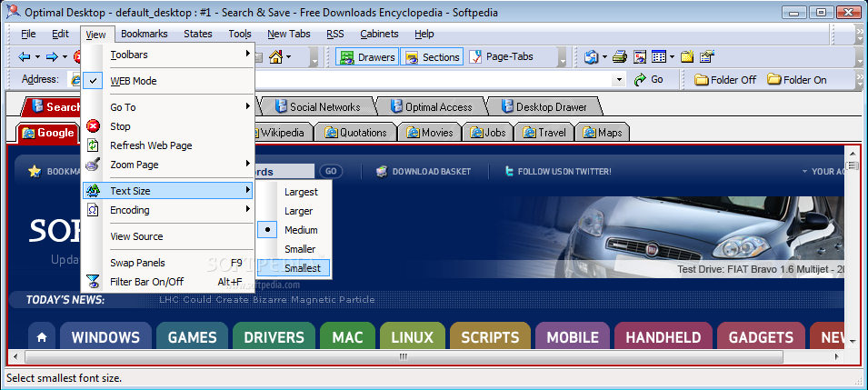Click the Folder On folder icon
Viewport: 868px width, 390px height.
pos(773,80)
